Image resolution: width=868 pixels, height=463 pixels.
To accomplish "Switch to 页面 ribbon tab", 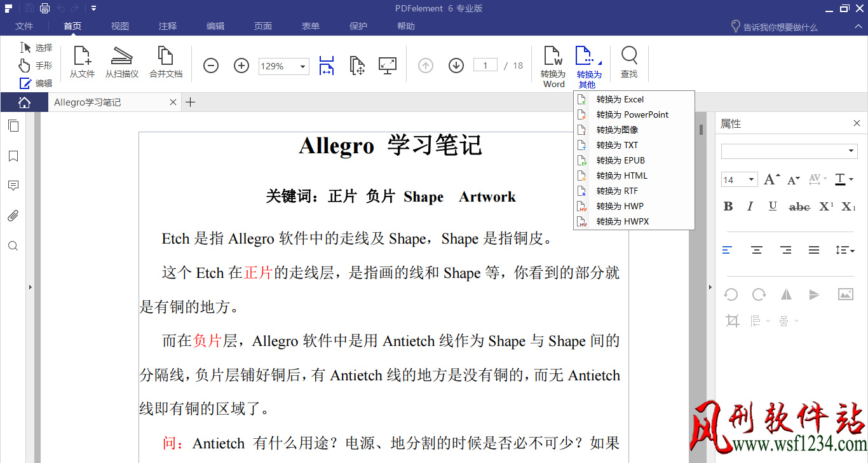I will 263,26.
